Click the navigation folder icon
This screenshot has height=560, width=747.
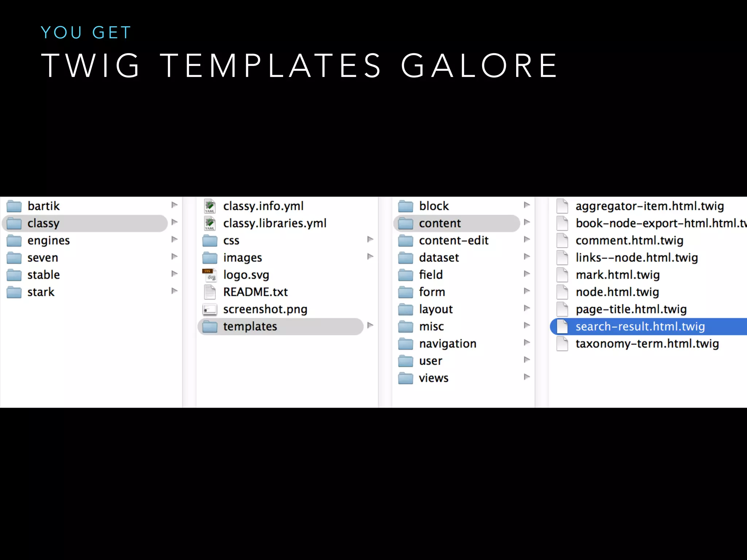pyautogui.click(x=406, y=344)
